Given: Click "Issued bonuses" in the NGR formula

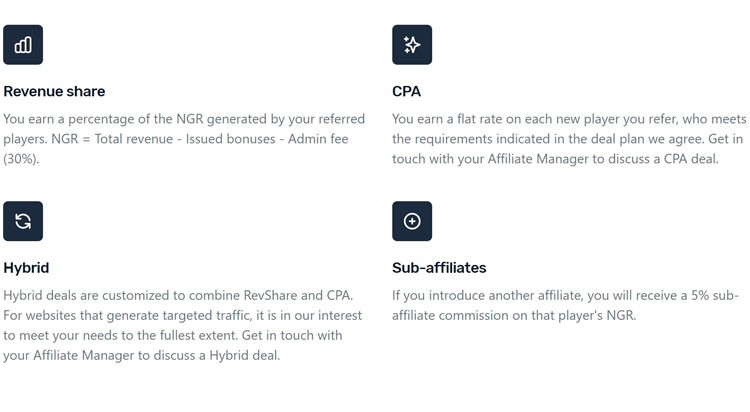Looking at the screenshot, I should point(231,139).
